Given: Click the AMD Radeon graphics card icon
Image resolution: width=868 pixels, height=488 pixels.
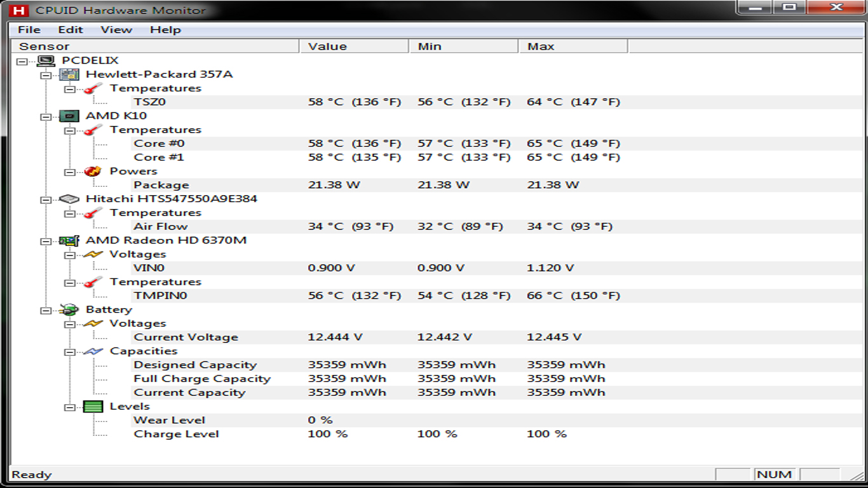Looking at the screenshot, I should [x=69, y=240].
